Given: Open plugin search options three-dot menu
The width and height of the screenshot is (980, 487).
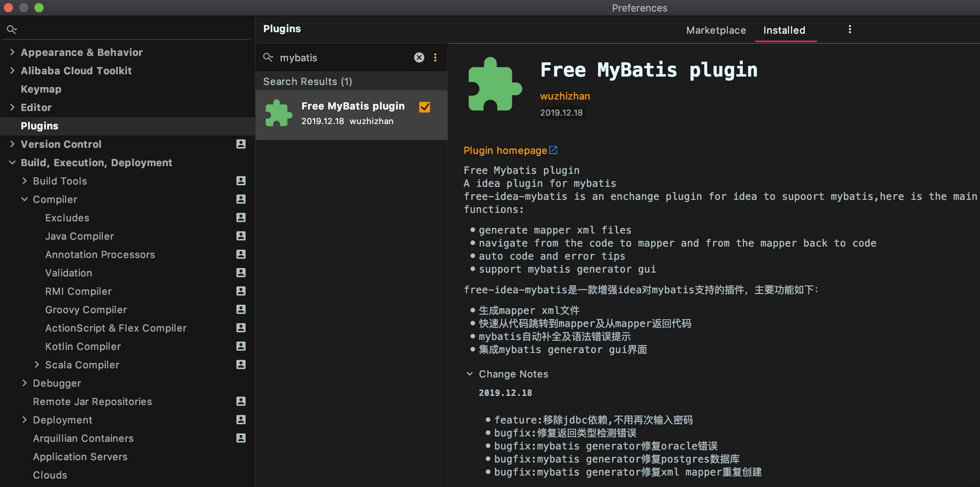Looking at the screenshot, I should 435,57.
